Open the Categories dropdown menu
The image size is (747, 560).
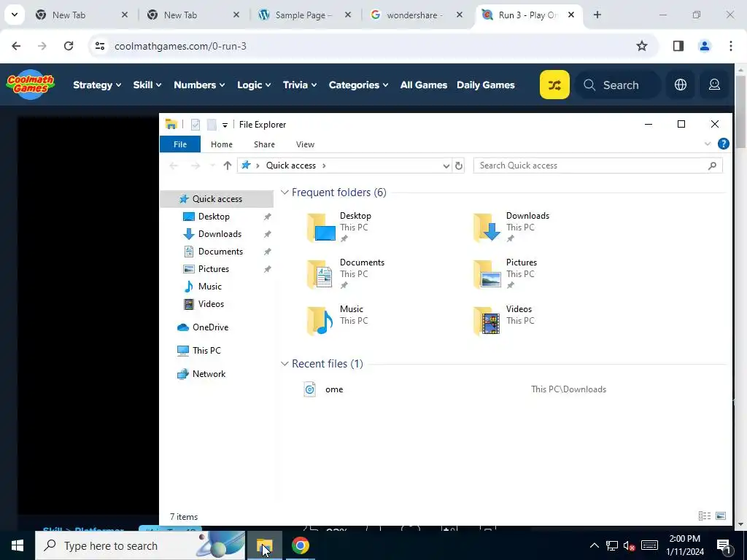coord(358,85)
